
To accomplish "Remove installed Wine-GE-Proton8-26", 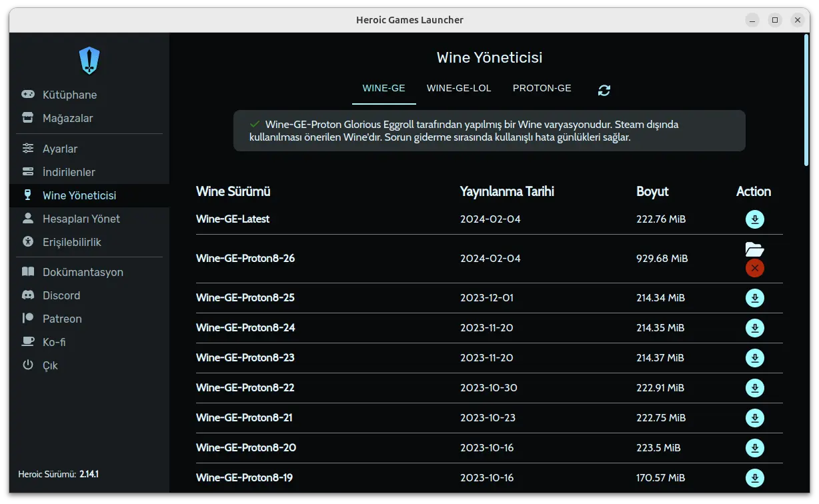I will 755,268.
